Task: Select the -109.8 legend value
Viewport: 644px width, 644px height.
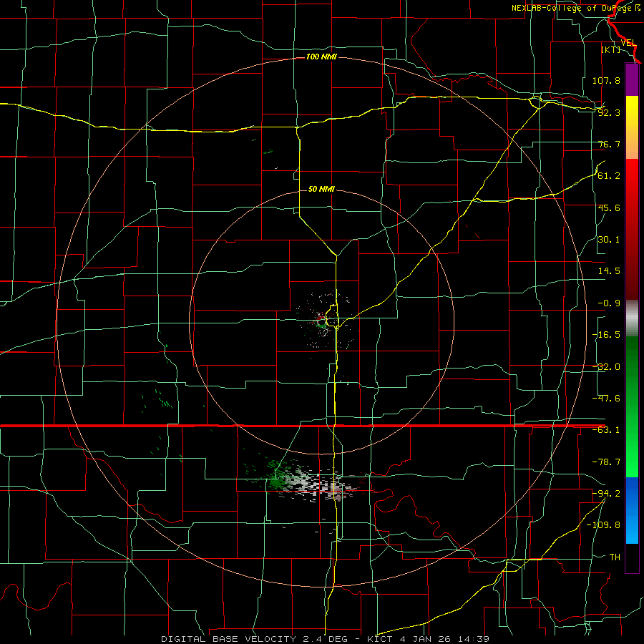Action: [603, 525]
